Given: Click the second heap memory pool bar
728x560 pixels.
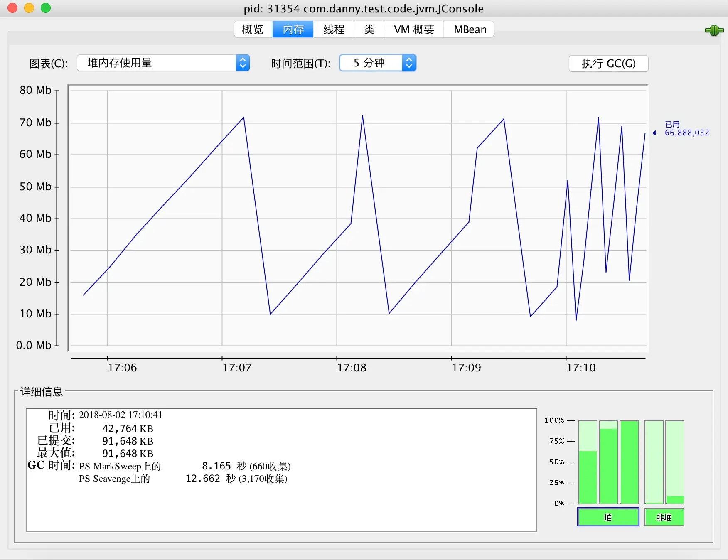Looking at the screenshot, I should [608, 462].
